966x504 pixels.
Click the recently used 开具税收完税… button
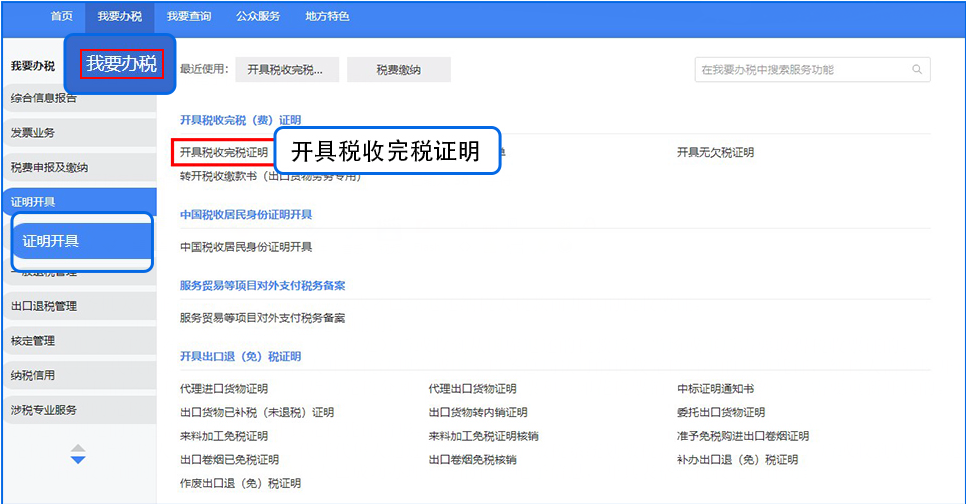pyautogui.click(x=285, y=70)
